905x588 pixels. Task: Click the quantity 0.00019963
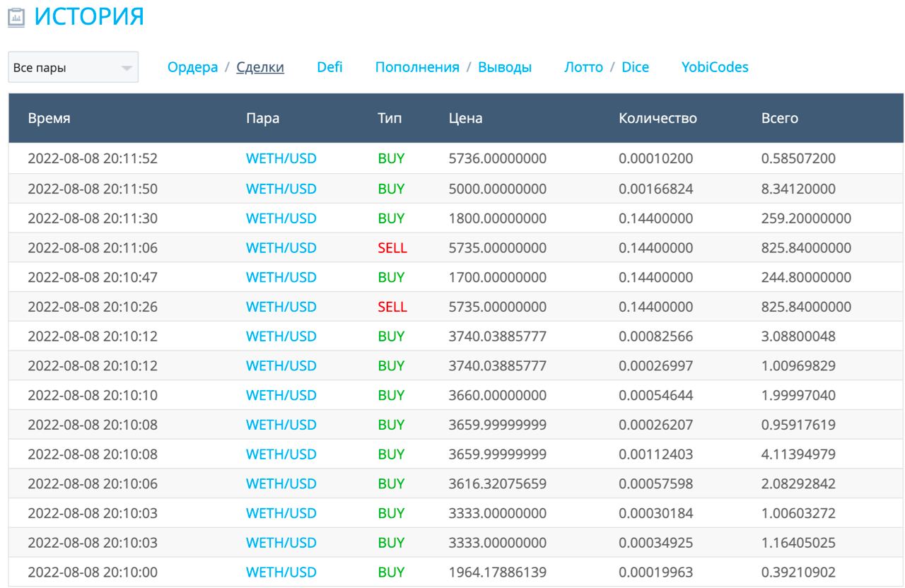pos(655,572)
